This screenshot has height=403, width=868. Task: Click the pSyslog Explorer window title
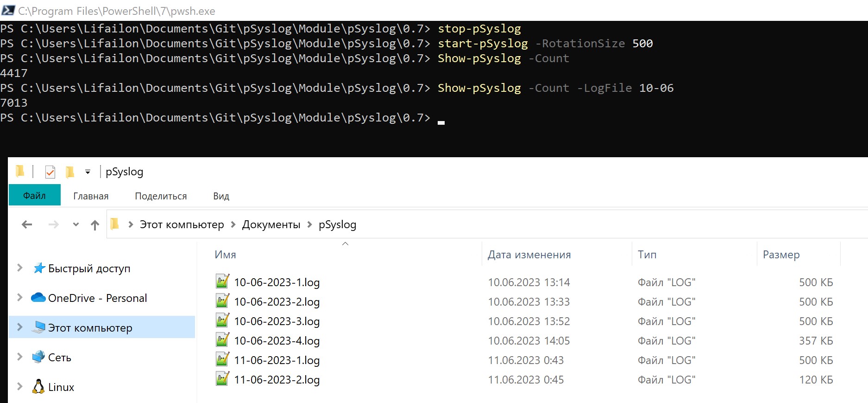[125, 172]
